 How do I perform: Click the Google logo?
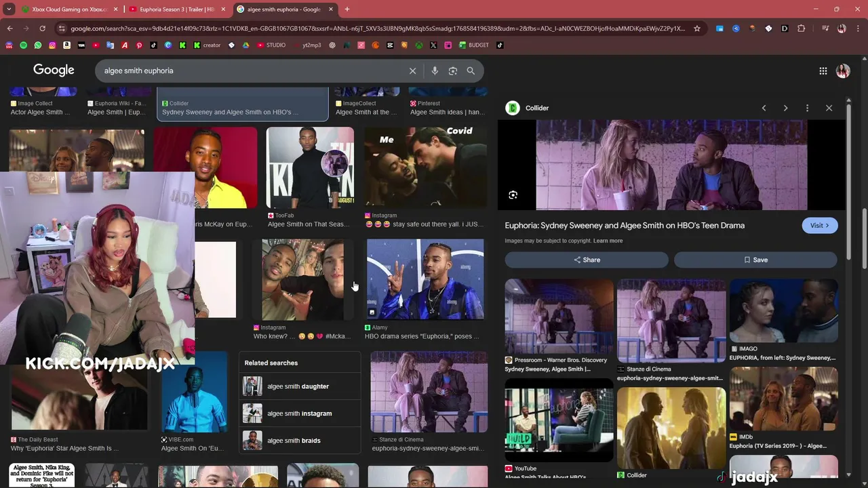[x=54, y=70]
